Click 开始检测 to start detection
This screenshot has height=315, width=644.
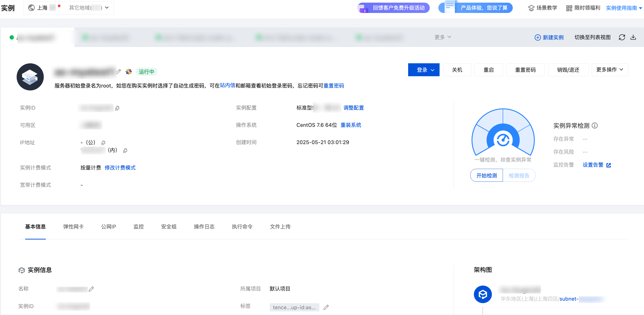(487, 175)
